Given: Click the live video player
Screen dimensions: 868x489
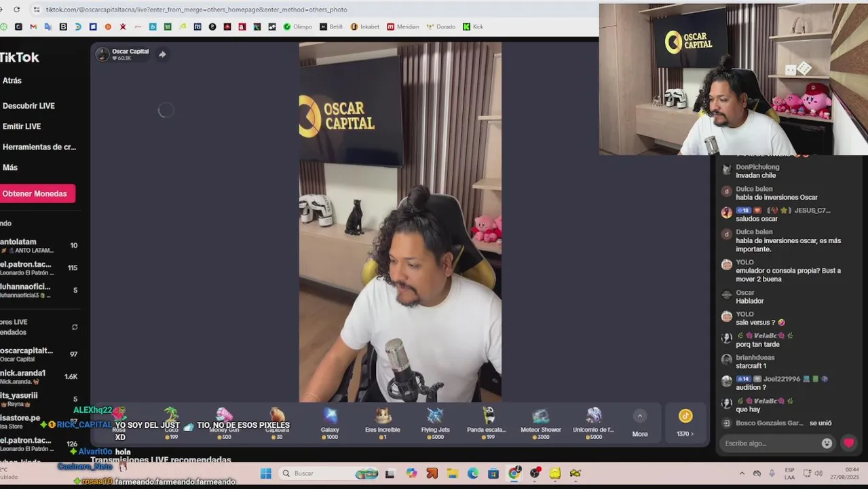Looking at the screenshot, I should pyautogui.click(x=400, y=222).
